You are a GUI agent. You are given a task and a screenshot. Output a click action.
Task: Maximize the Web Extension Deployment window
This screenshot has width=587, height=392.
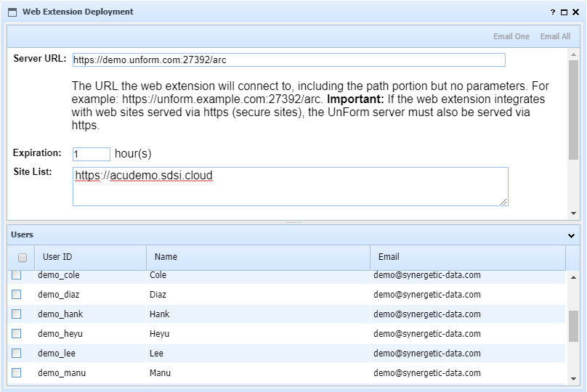pyautogui.click(x=564, y=12)
